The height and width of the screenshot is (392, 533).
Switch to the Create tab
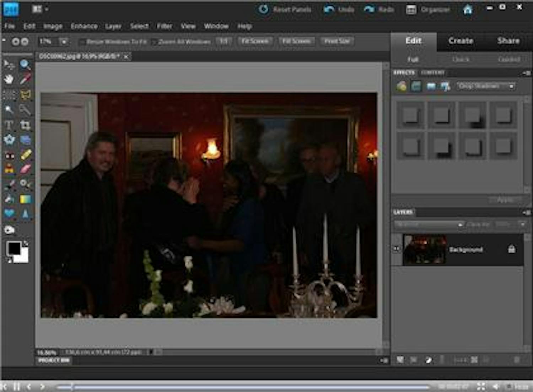pos(461,41)
